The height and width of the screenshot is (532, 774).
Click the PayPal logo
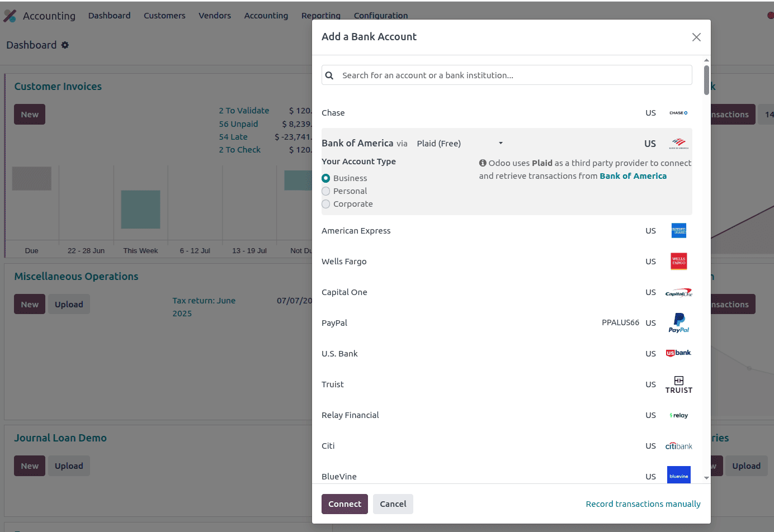pyautogui.click(x=678, y=323)
